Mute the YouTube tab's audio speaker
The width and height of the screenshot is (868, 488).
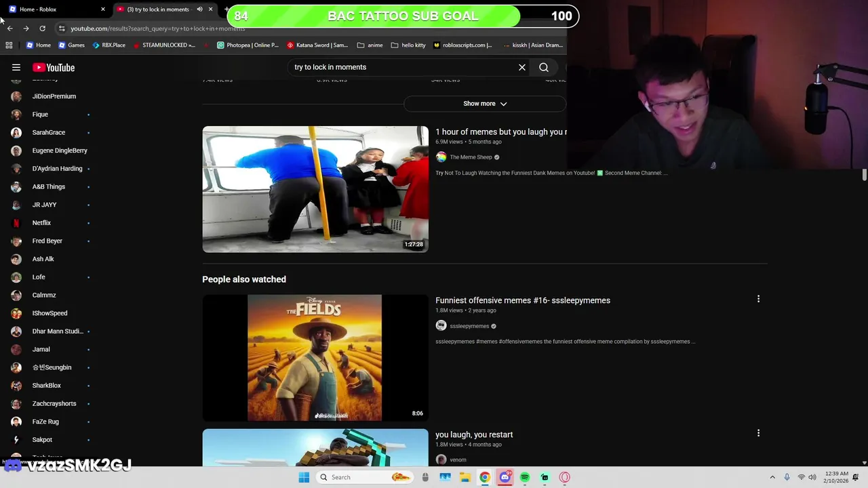click(x=199, y=9)
